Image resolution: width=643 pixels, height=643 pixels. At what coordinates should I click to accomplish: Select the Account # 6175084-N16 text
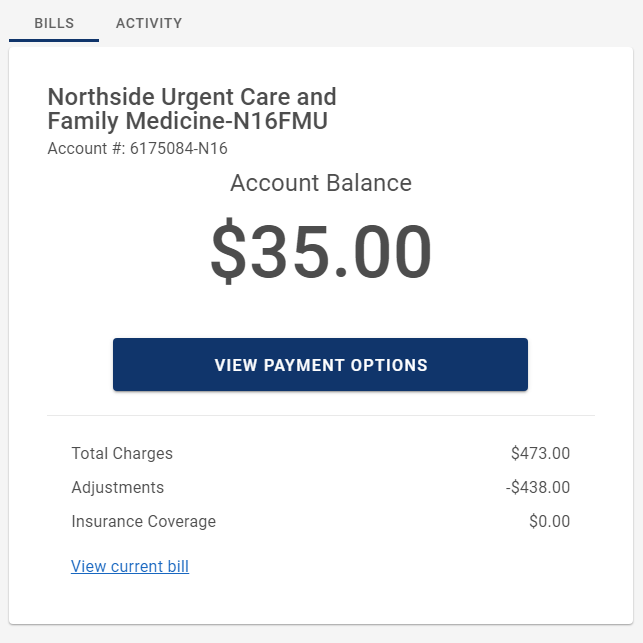pyautogui.click(x=137, y=148)
